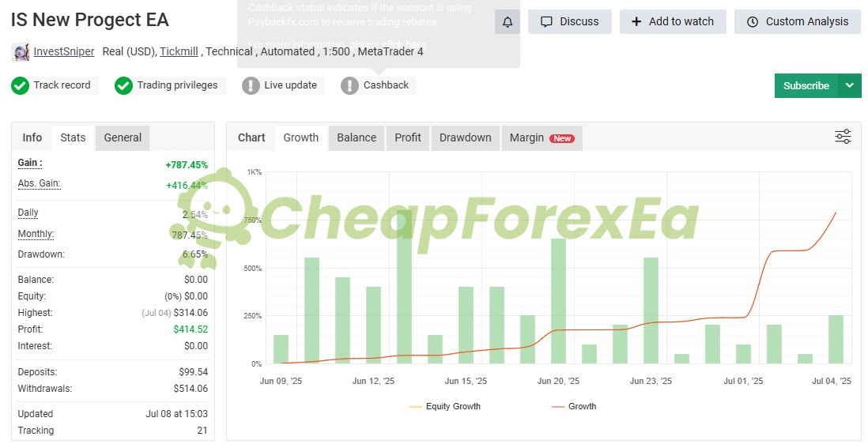Switch to the General tab
Viewport: 868px width, 448px height.
pyautogui.click(x=123, y=137)
